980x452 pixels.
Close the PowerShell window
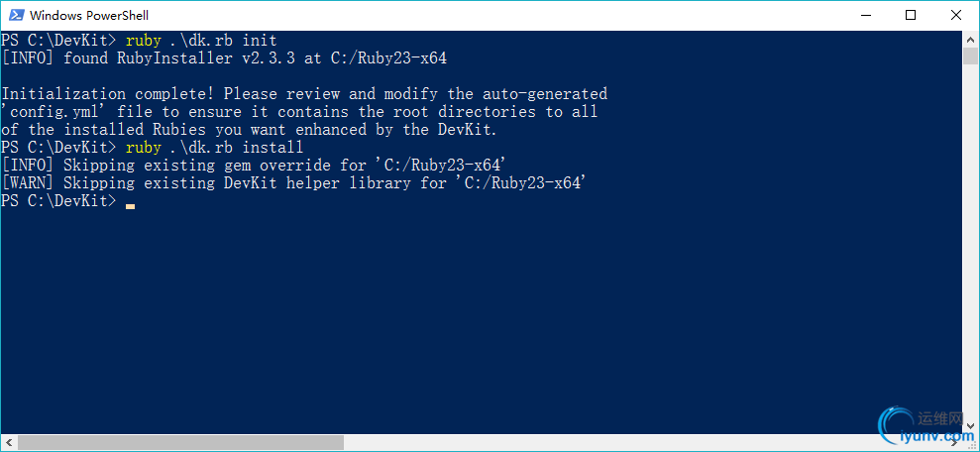click(x=956, y=15)
